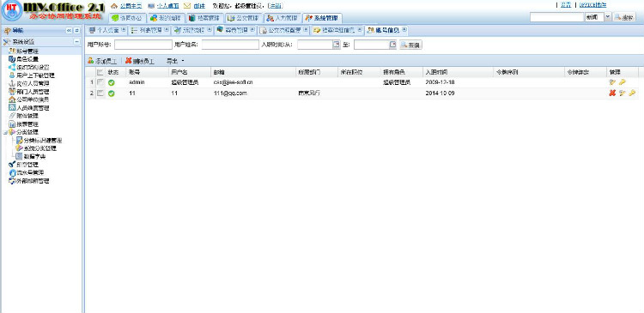644x313 pixels.
Task: Open the search type dropdown at top right
Action: point(608,17)
